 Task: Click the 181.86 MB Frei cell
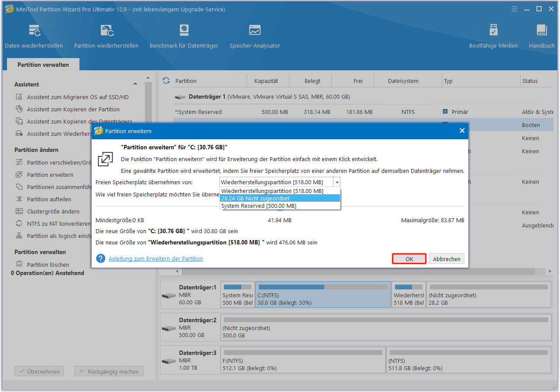(359, 112)
